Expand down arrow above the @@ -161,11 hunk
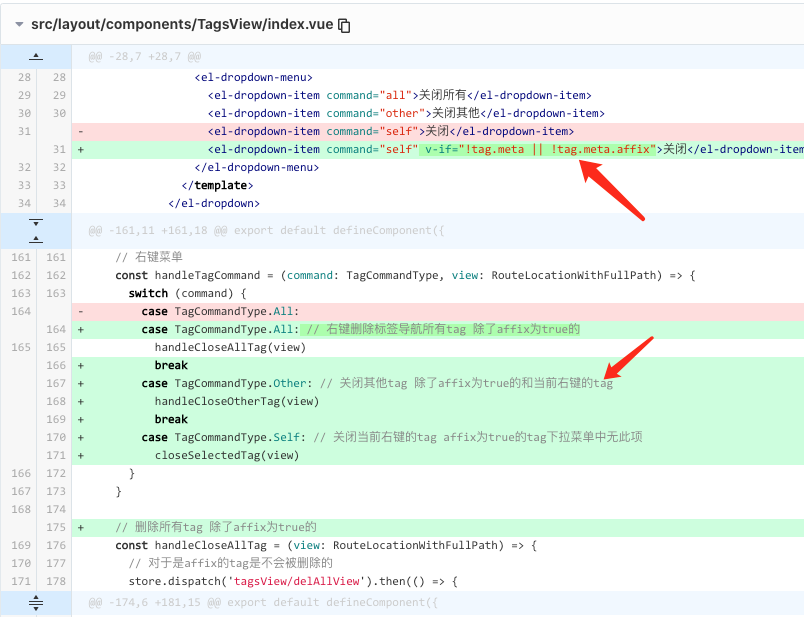 click(36, 223)
